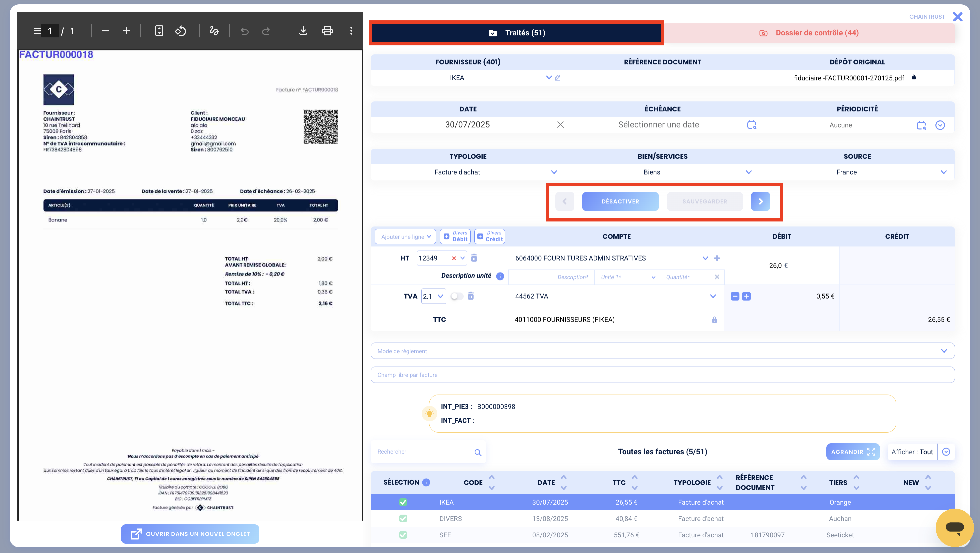The width and height of the screenshot is (980, 553).
Task: Open the PDF viewer sidebar menu icon
Action: coord(37,31)
